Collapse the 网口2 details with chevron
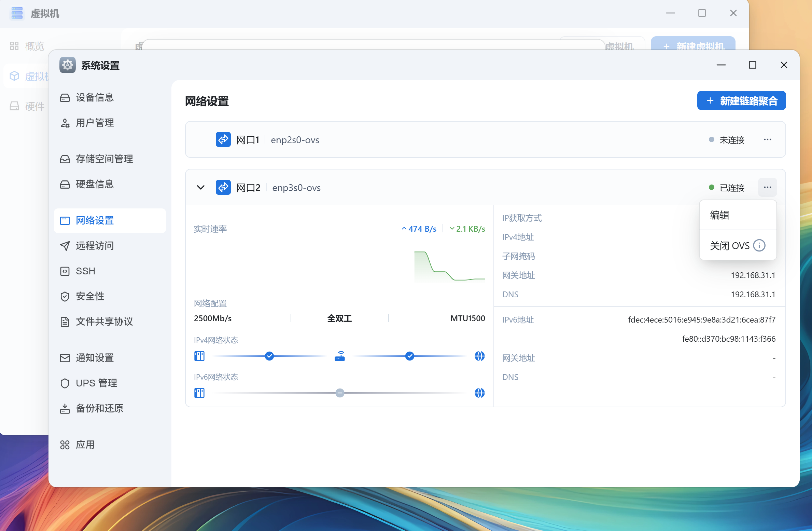The image size is (812, 531). tap(201, 187)
